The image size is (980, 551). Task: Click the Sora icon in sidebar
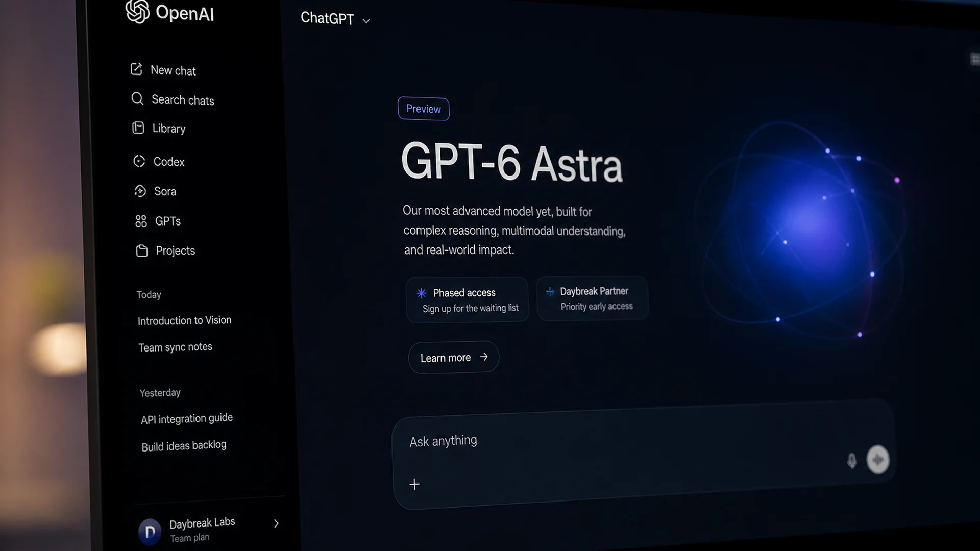point(140,191)
